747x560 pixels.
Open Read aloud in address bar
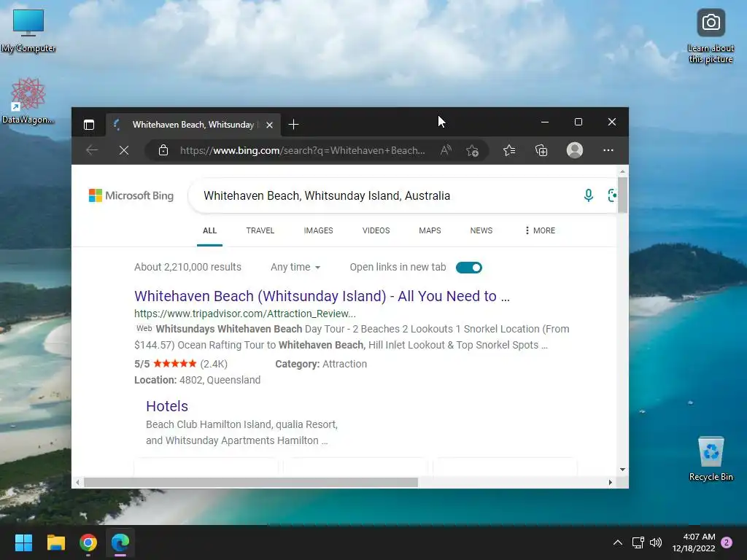pos(446,150)
